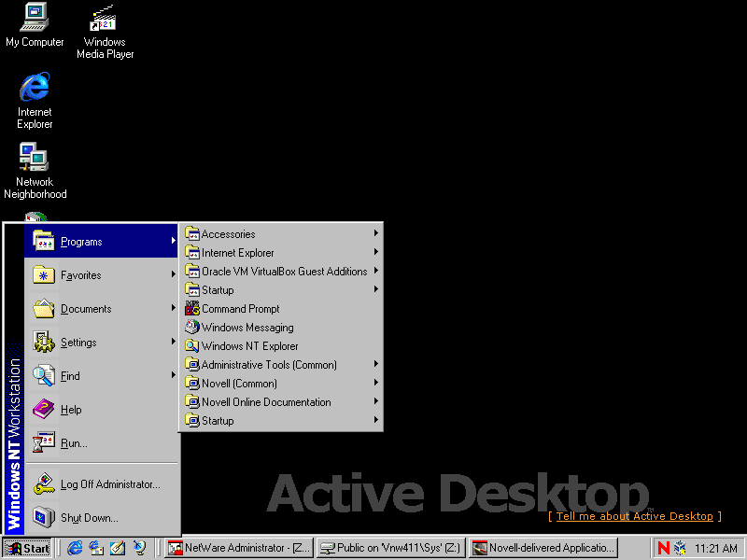Open the 'Tell me about Active Desktop' link
747x560 pixels.
click(x=635, y=516)
